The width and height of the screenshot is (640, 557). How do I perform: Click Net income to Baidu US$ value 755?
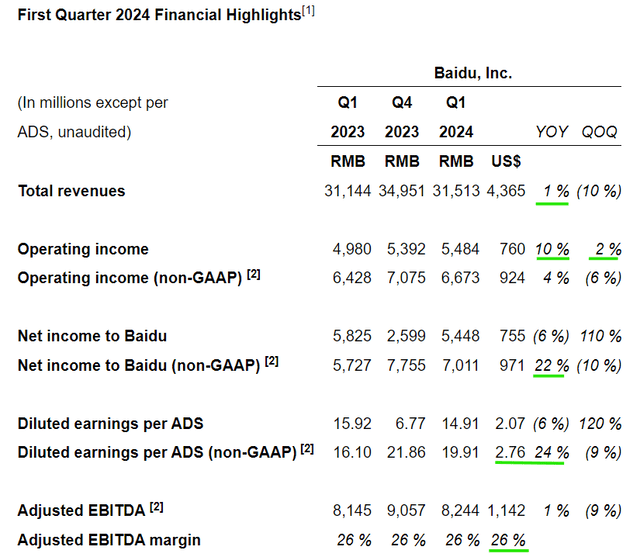coord(512,336)
